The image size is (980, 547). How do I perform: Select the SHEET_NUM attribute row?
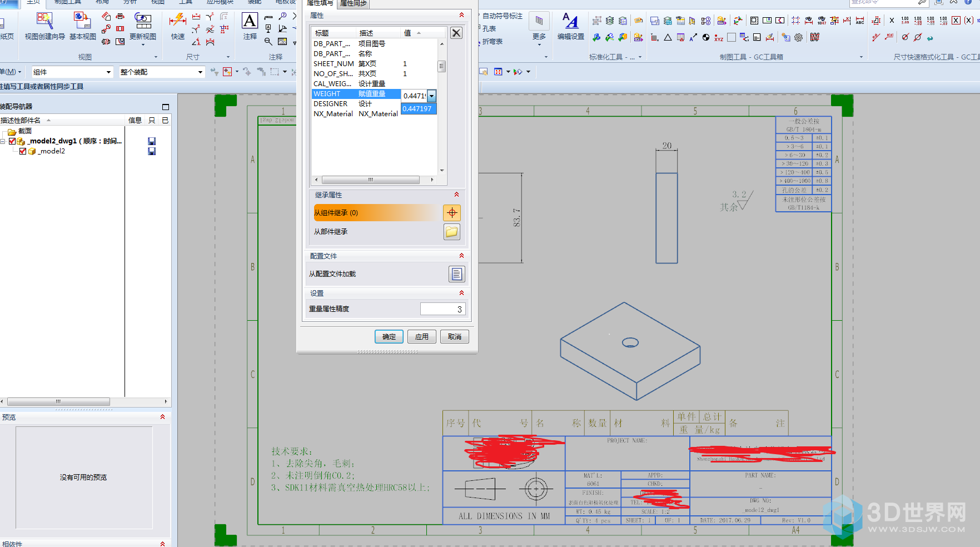pos(375,64)
